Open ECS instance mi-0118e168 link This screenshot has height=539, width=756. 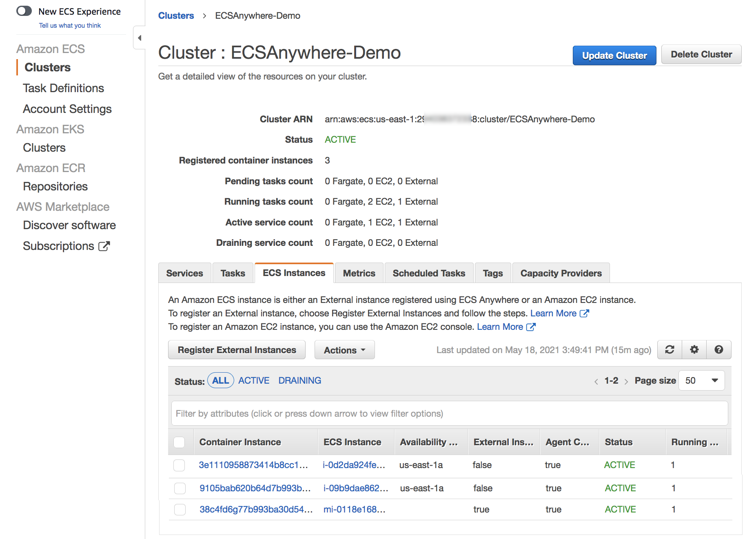click(355, 510)
